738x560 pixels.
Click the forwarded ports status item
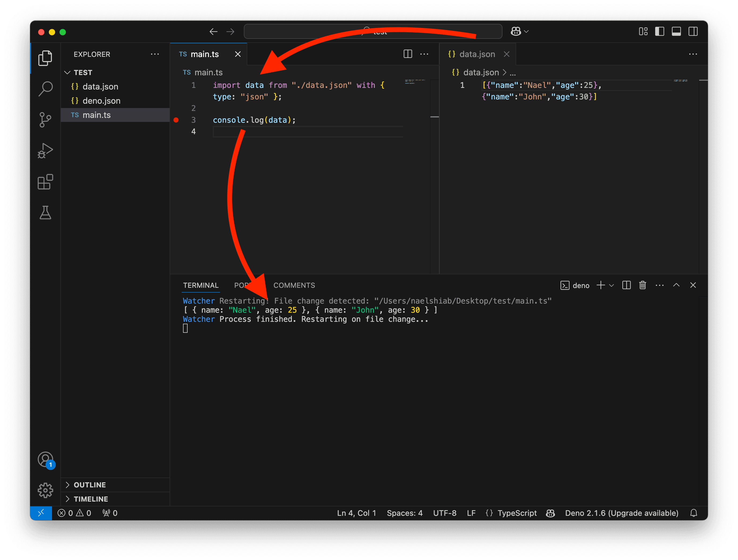coord(110,513)
